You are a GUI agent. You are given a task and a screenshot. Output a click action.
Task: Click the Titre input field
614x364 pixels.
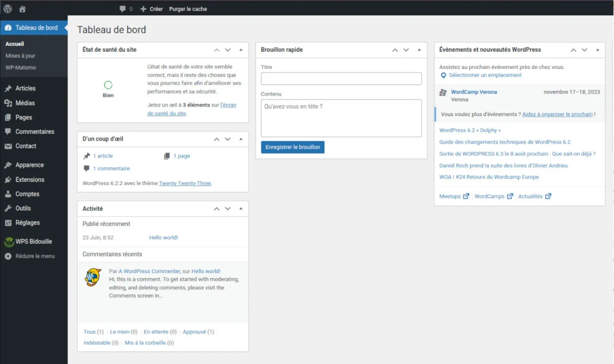[x=341, y=79]
